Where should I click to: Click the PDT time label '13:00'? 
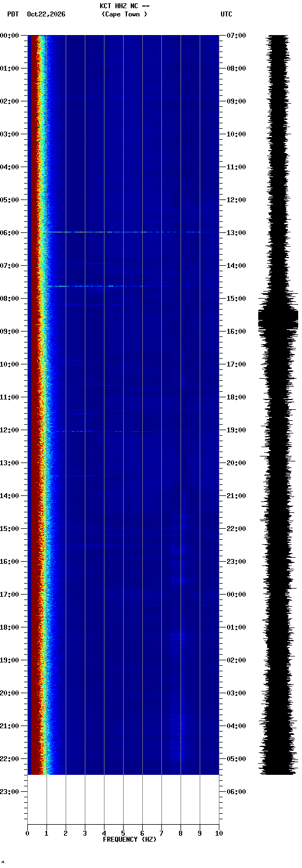click(x=9, y=463)
